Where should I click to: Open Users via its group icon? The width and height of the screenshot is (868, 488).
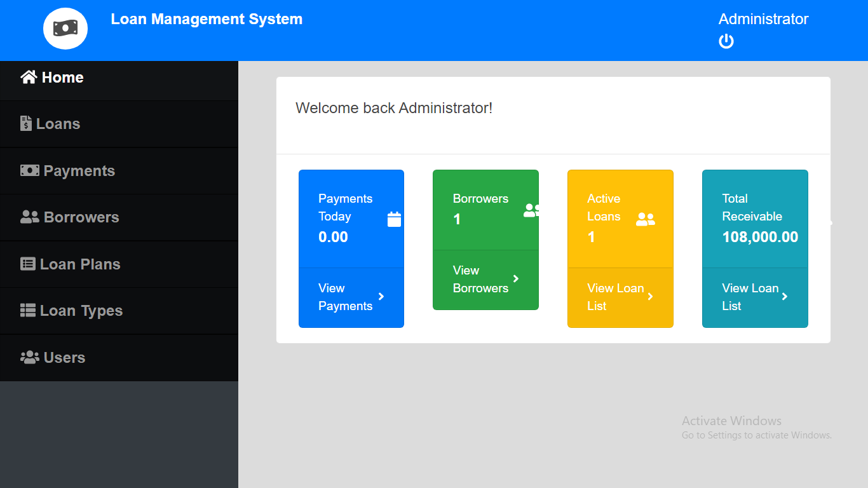(28, 357)
